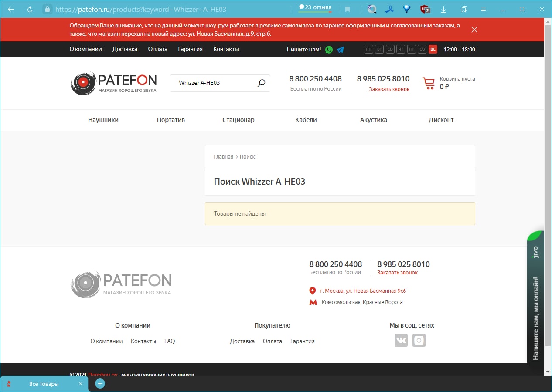552x392 pixels.
Task: Contact the store via the Telegram icon
Action: coord(341,50)
